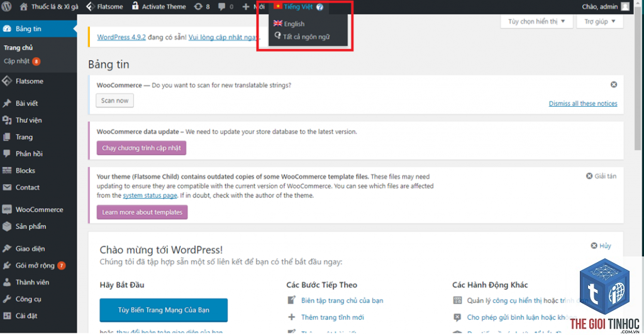Open the site home icon
This screenshot has width=644, height=335.
coord(24,6)
